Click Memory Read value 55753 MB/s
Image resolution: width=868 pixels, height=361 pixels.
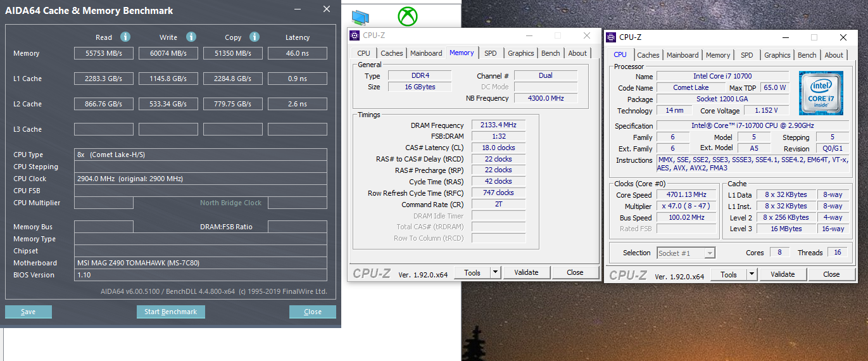104,53
